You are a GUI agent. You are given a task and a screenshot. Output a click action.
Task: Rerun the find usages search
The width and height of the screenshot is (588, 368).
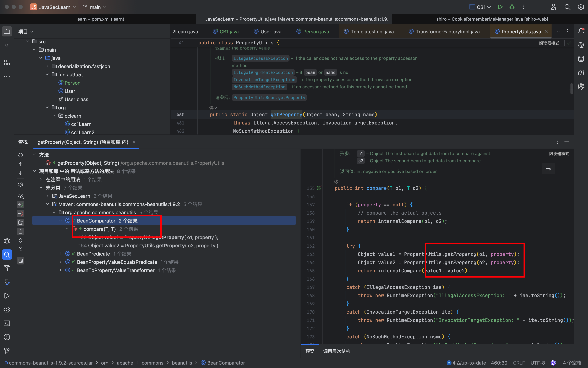(21, 155)
